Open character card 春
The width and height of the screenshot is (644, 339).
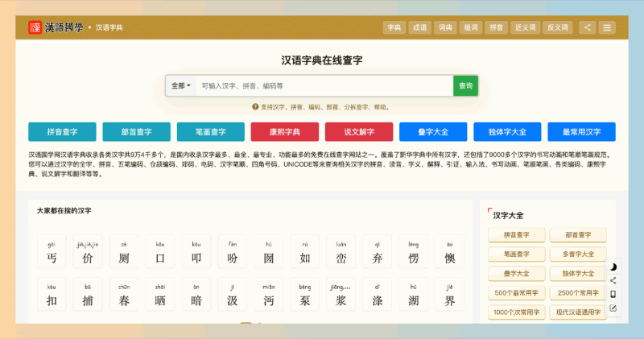coord(124,294)
